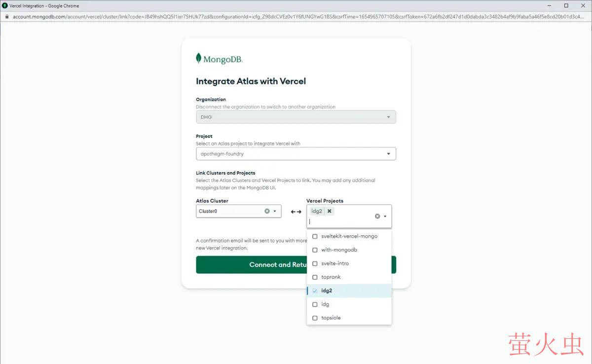This screenshot has height=364, width=592.
Task: Expand the Atlas Cluster dropdown arrow
Action: click(275, 211)
